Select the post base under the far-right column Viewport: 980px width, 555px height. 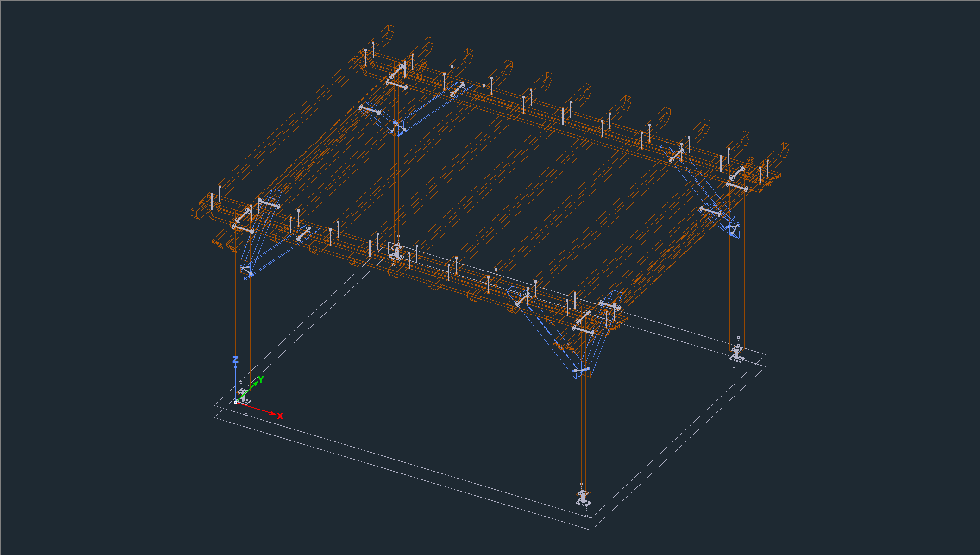click(x=737, y=353)
